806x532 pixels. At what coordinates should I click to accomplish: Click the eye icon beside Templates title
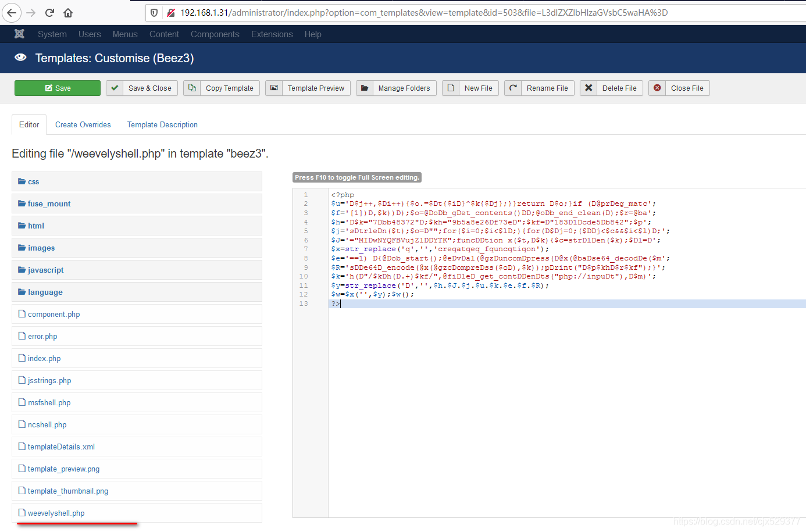20,58
